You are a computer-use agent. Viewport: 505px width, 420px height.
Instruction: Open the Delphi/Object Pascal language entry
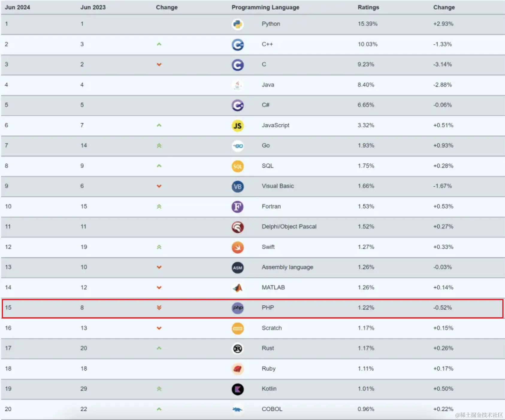(289, 226)
